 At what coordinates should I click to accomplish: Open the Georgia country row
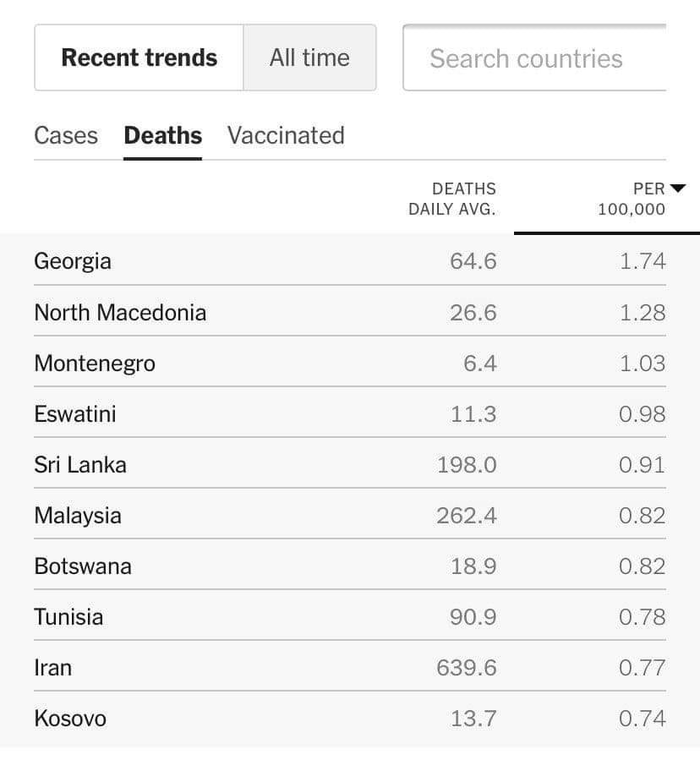click(x=350, y=260)
